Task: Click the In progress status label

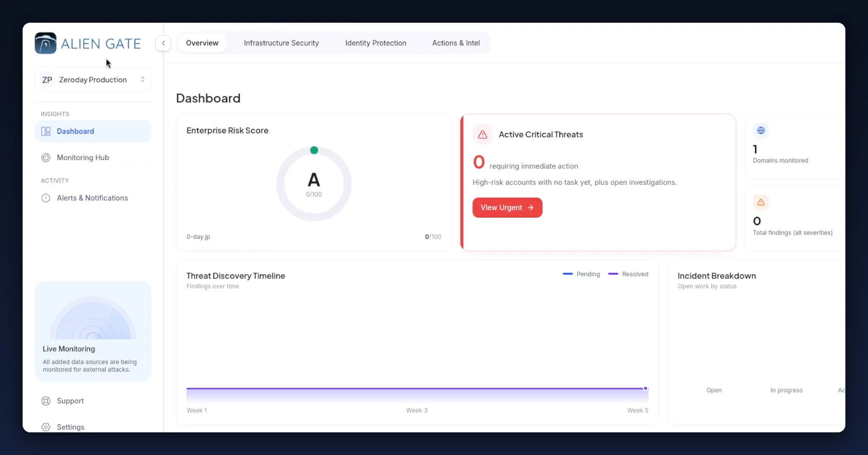Action: coord(787,390)
